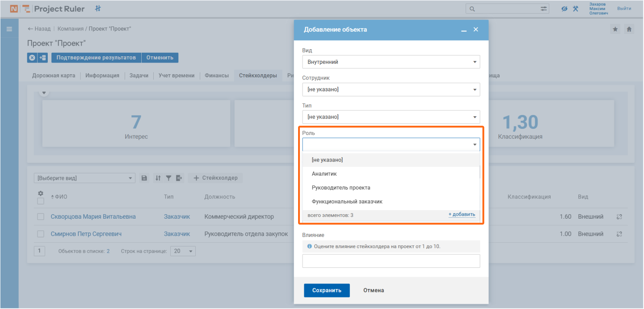Switch to the Финансы tab
644x309 pixels.
pyautogui.click(x=217, y=76)
